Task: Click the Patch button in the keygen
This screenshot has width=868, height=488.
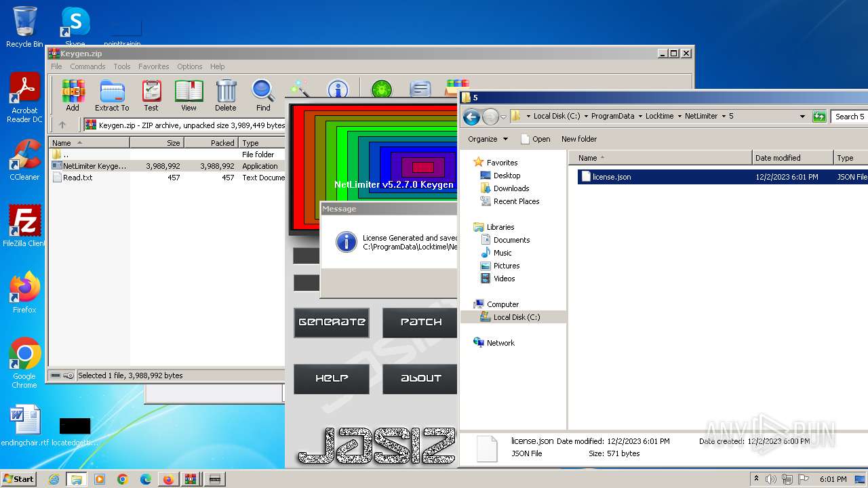Action: [420, 323]
